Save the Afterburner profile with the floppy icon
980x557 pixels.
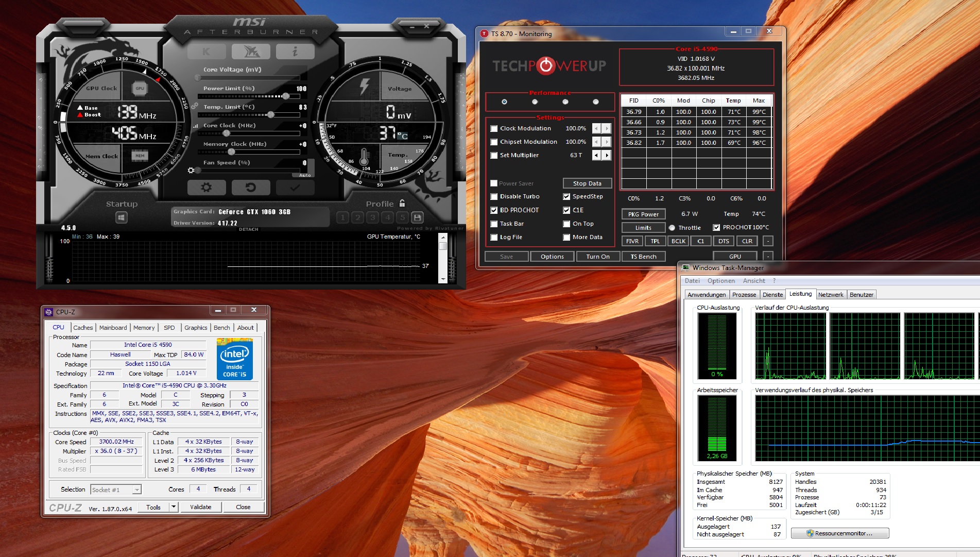click(418, 217)
